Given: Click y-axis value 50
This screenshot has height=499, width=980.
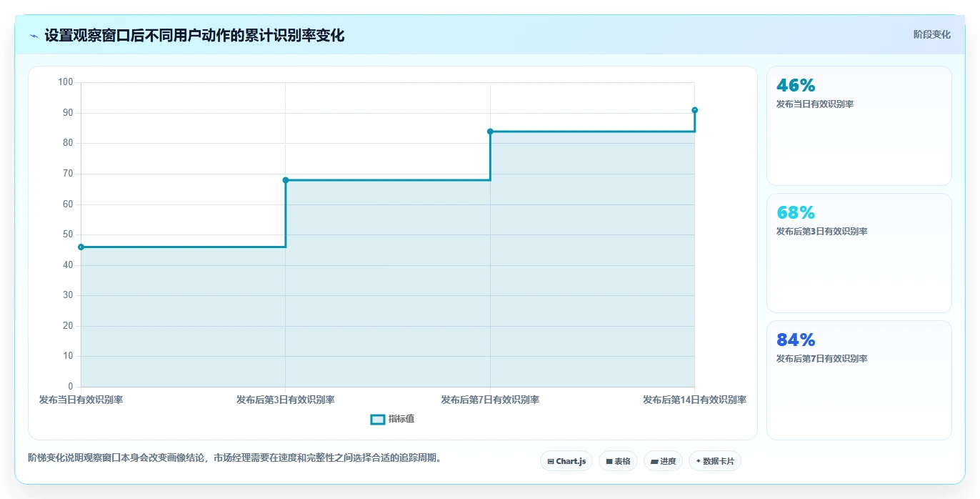Looking at the screenshot, I should [x=69, y=234].
